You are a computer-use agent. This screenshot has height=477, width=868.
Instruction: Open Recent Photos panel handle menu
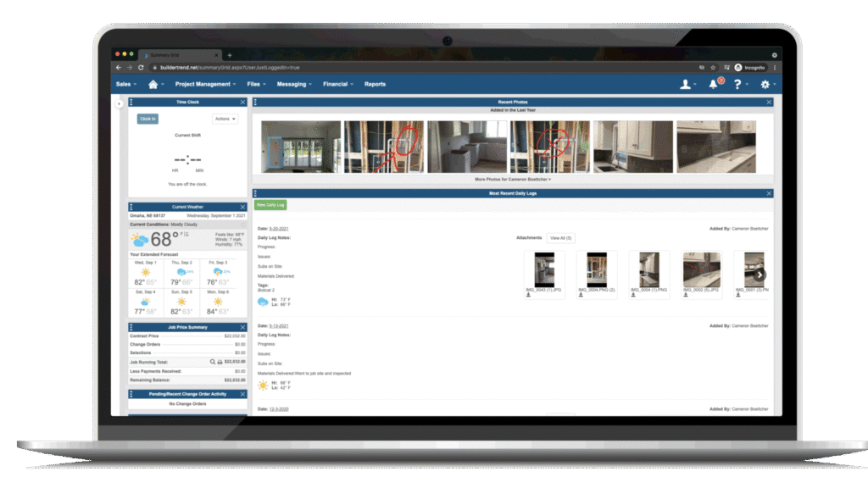(255, 102)
